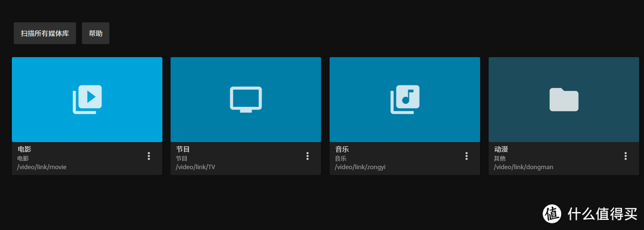Open the 帮助 help button
Screen dimensions: 644x230
[95, 33]
